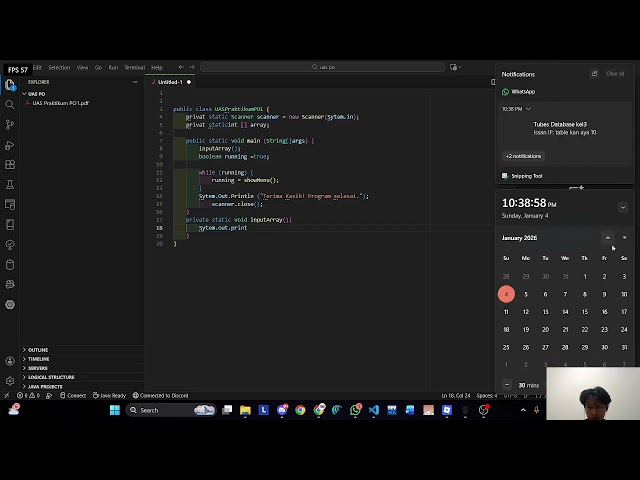
Task: Open the Testing flask icon view
Action: pyautogui.click(x=10, y=184)
